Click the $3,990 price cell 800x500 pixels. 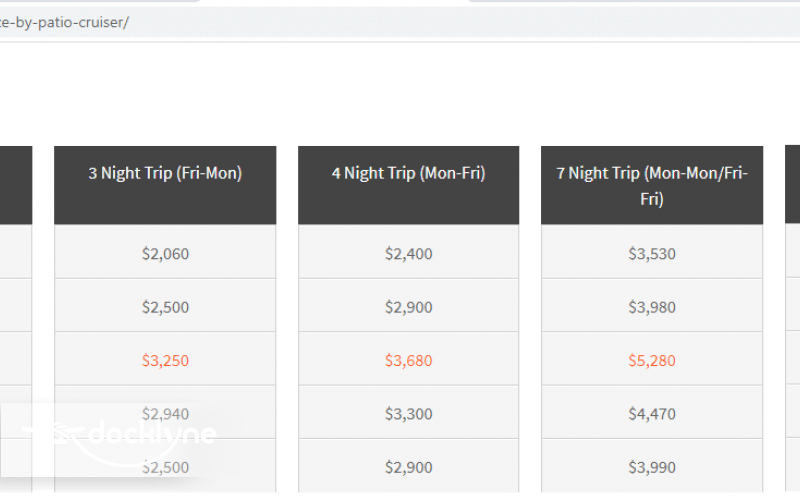(652, 467)
